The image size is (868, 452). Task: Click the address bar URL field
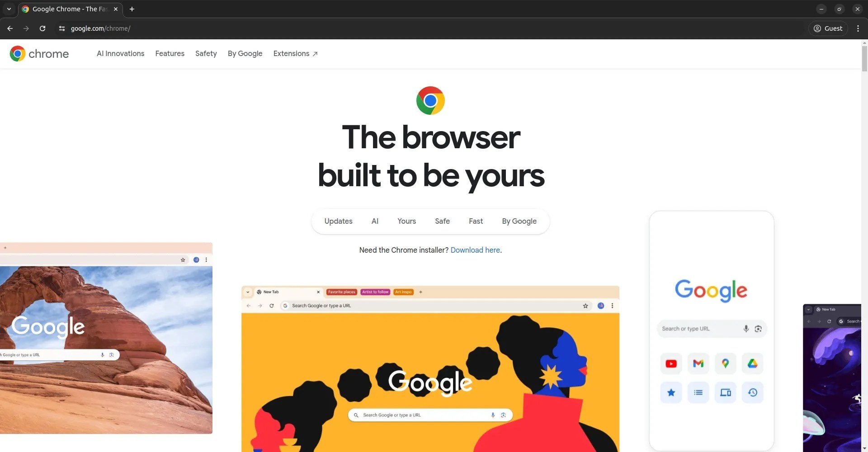pyautogui.click(x=434, y=28)
